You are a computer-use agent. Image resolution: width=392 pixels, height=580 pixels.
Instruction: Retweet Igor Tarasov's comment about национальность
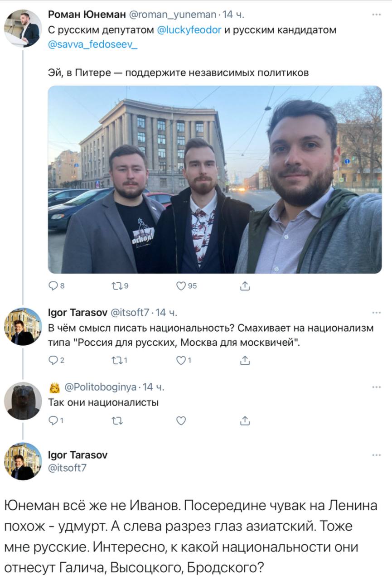[115, 361]
